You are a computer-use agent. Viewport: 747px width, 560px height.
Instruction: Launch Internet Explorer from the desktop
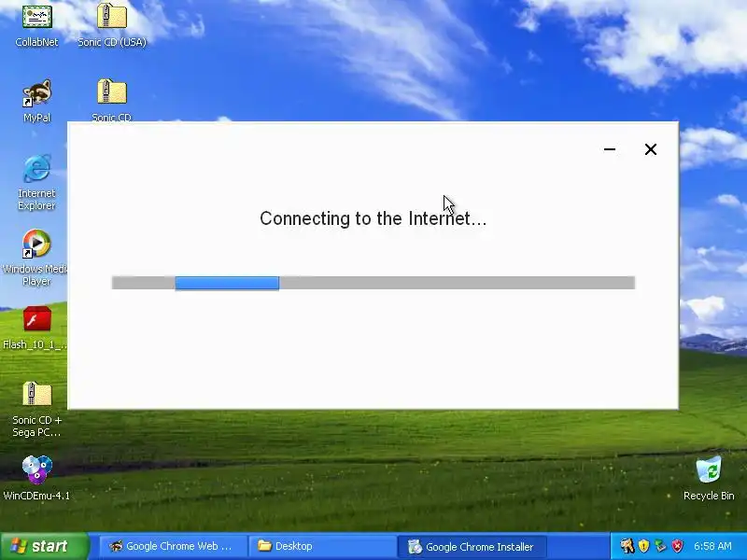point(36,168)
